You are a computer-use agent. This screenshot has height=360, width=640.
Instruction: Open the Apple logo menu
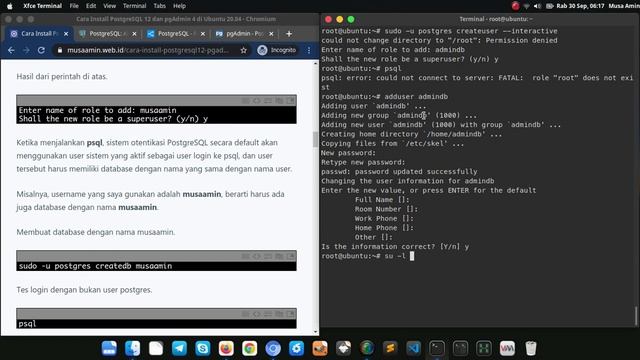click(x=10, y=6)
